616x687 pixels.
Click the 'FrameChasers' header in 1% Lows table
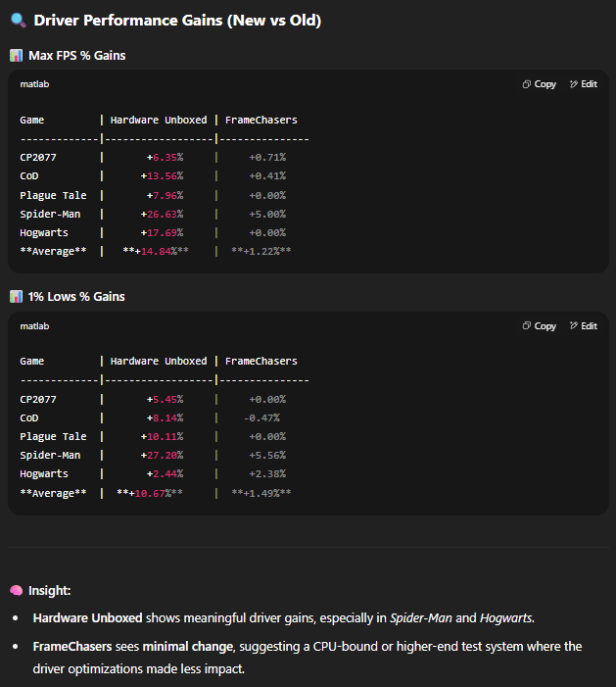(x=261, y=361)
